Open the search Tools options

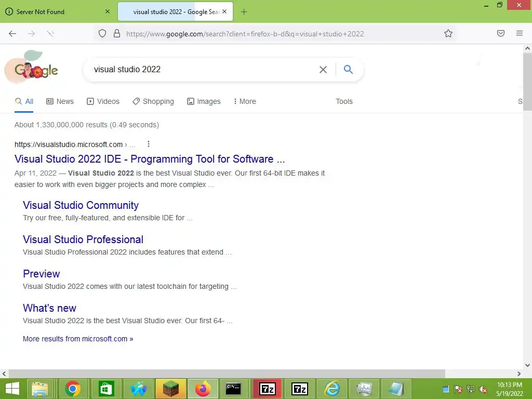(344, 101)
